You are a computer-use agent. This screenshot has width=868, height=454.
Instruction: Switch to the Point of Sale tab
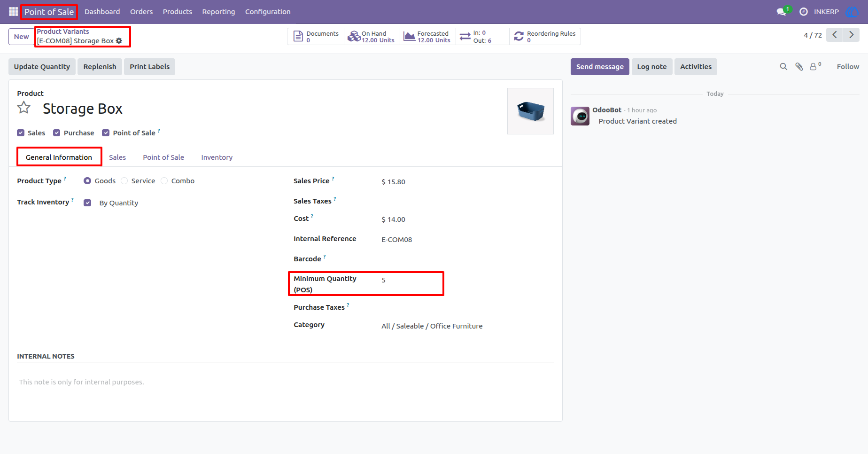click(x=163, y=157)
